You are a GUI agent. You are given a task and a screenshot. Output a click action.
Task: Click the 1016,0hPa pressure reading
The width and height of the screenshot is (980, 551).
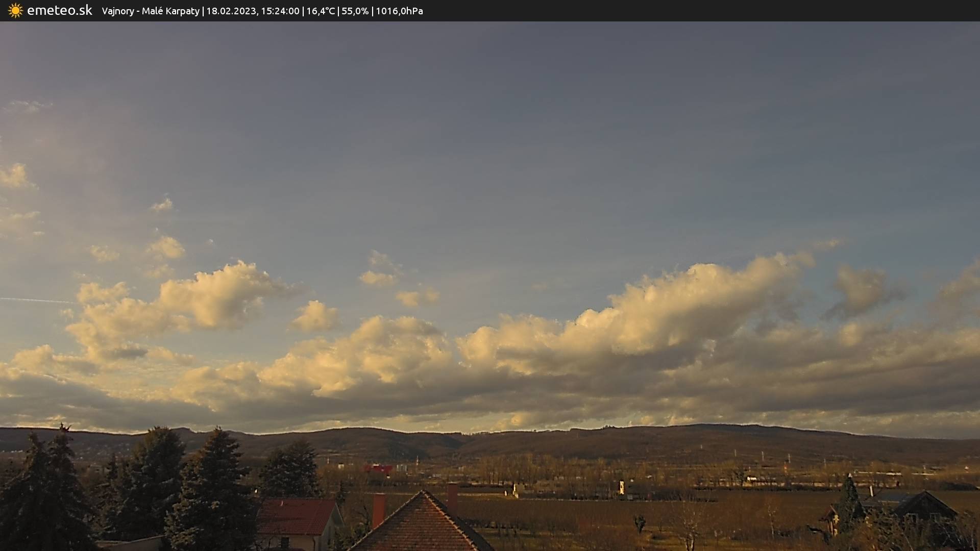click(399, 11)
